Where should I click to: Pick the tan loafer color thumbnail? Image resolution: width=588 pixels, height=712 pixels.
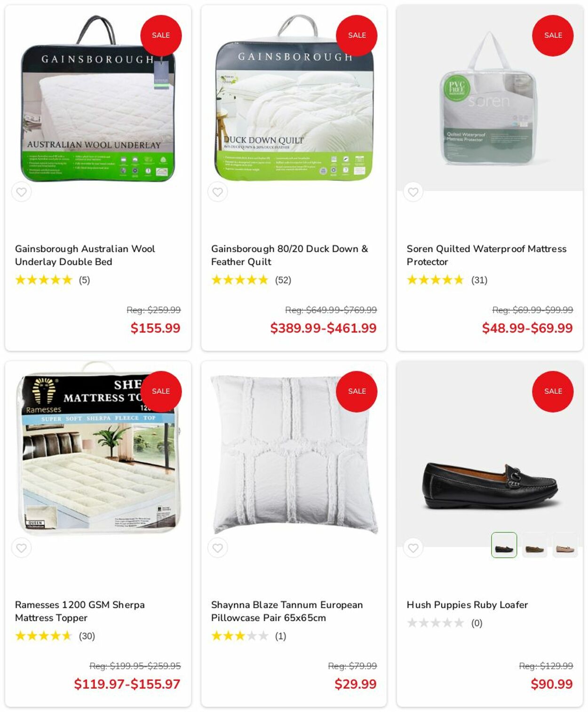coord(565,545)
